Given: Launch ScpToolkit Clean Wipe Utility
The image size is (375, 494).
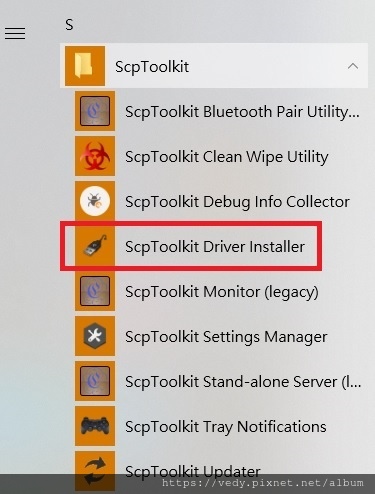Looking at the screenshot, I should point(227,157).
